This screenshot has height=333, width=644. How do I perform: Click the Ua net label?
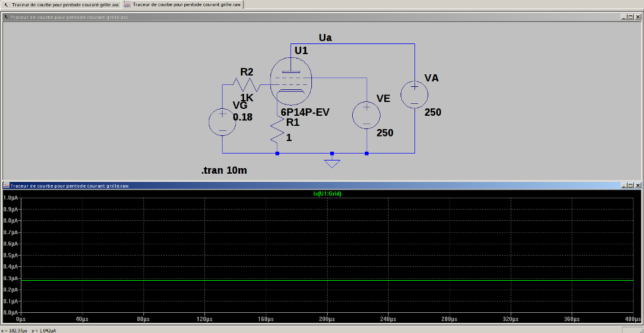325,38
